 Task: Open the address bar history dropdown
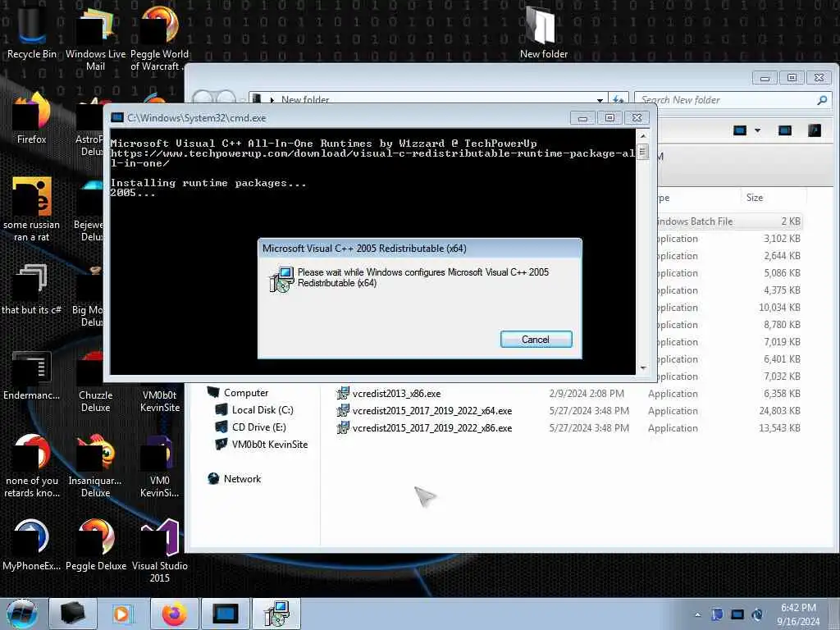(600, 100)
